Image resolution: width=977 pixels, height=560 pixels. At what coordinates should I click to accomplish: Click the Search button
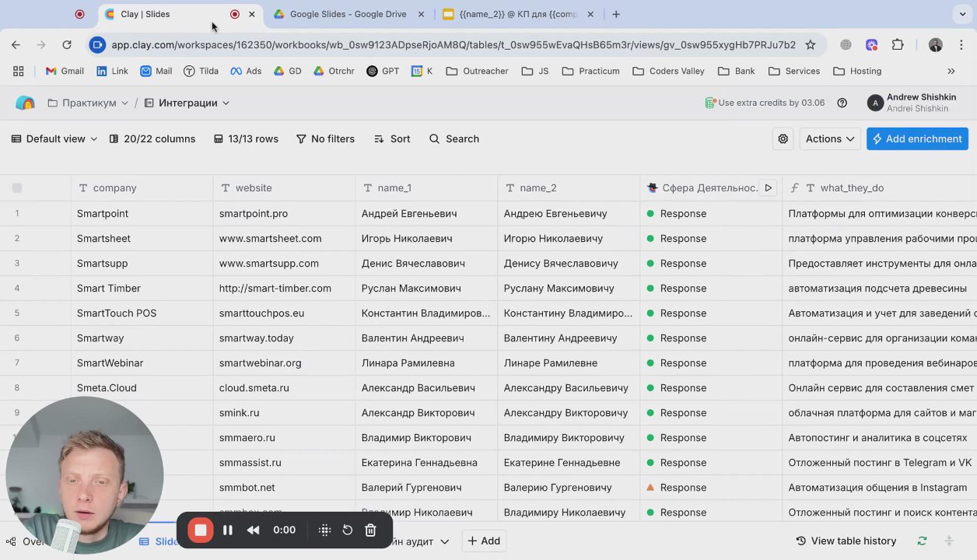pos(454,138)
